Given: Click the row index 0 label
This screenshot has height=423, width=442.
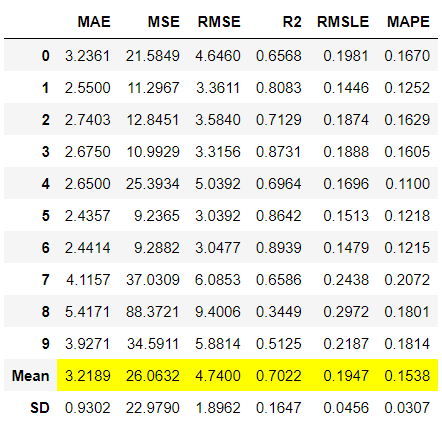Looking at the screenshot, I should coord(46,56).
